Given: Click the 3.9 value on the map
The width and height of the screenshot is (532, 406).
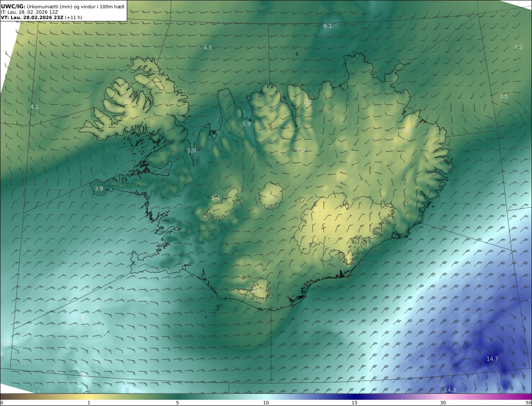Looking at the screenshot, I should point(99,189).
